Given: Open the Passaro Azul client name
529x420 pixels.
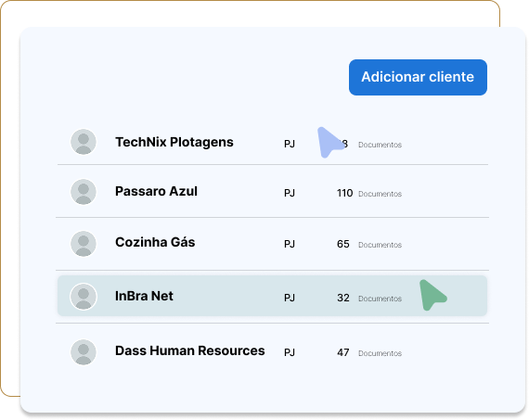Looking at the screenshot, I should tap(156, 192).
